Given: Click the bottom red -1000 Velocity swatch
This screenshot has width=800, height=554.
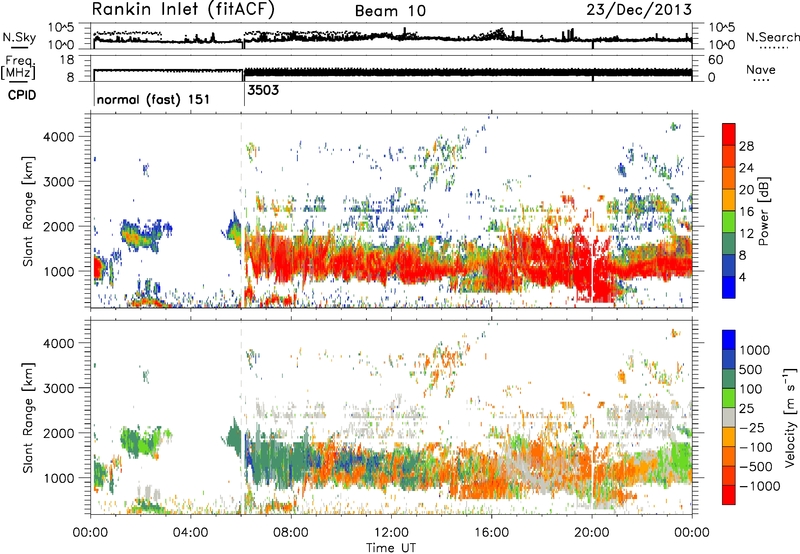Looking at the screenshot, I should (729, 495).
